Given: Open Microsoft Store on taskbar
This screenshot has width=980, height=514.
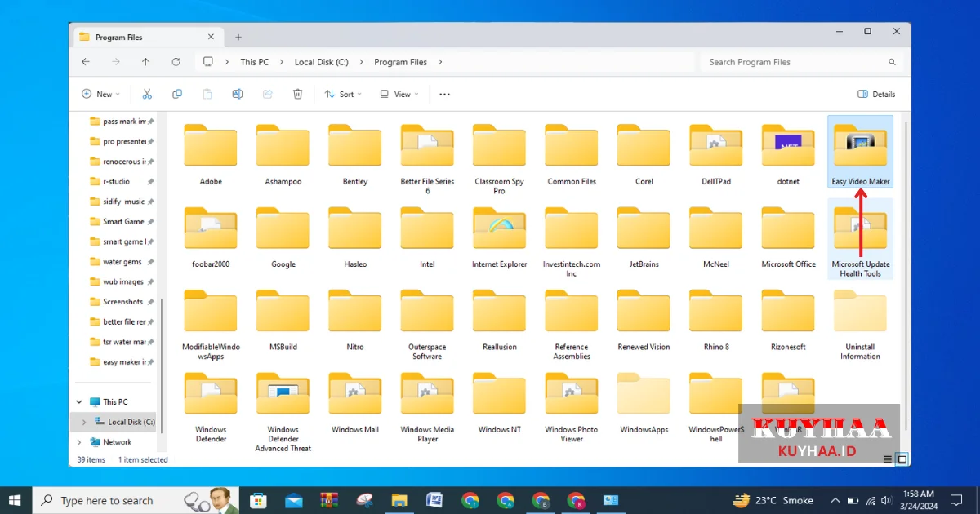Looking at the screenshot, I should (258, 500).
